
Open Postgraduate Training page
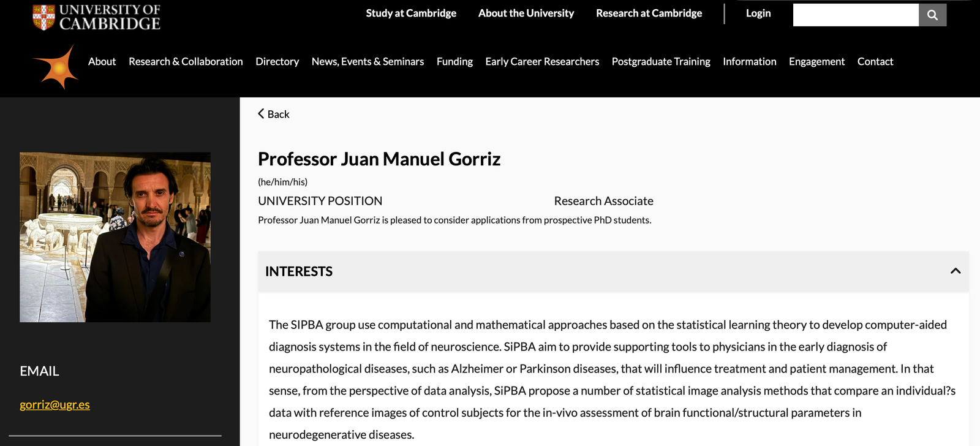tap(661, 61)
